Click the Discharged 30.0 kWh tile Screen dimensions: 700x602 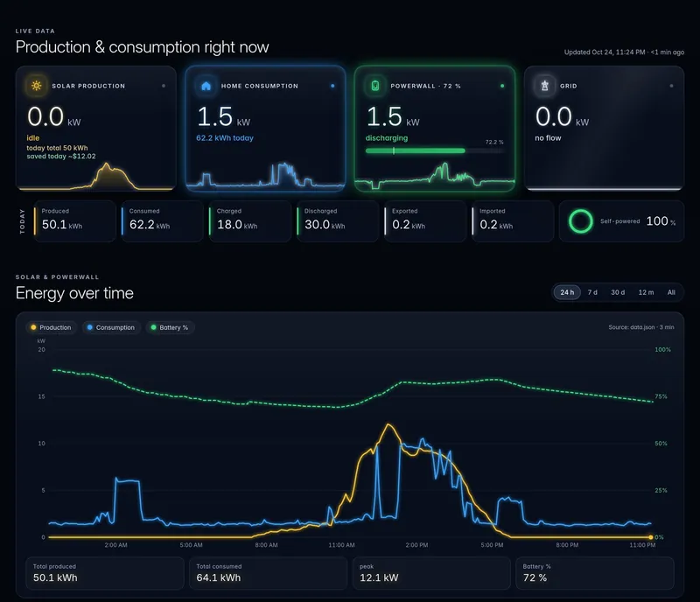tap(337, 221)
